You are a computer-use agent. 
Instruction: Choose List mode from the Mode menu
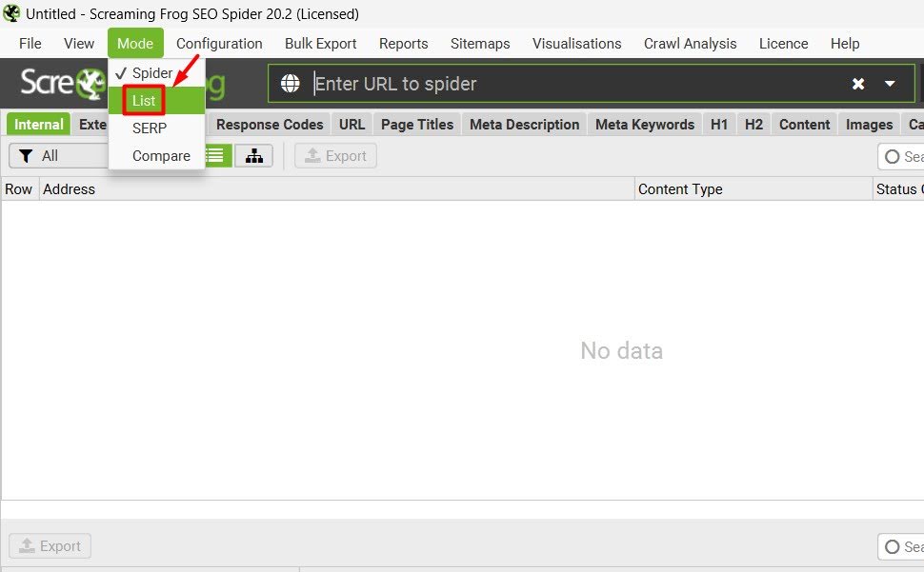click(x=156, y=101)
